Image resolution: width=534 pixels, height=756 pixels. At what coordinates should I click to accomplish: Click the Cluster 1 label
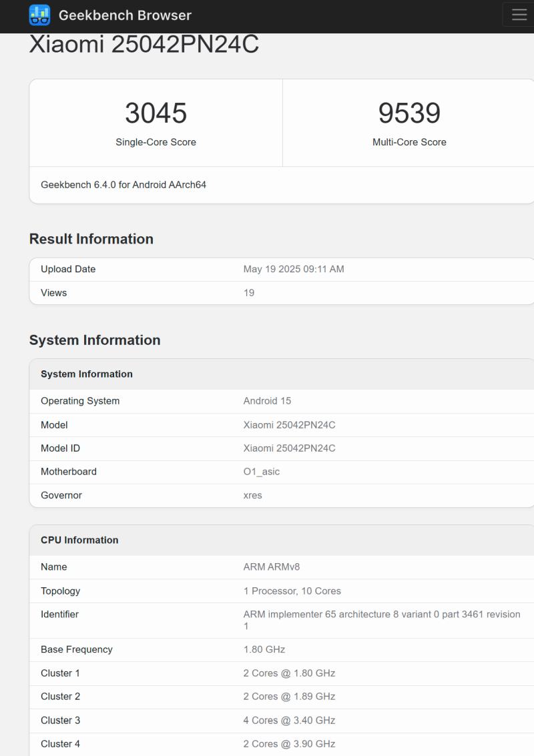pyautogui.click(x=60, y=673)
